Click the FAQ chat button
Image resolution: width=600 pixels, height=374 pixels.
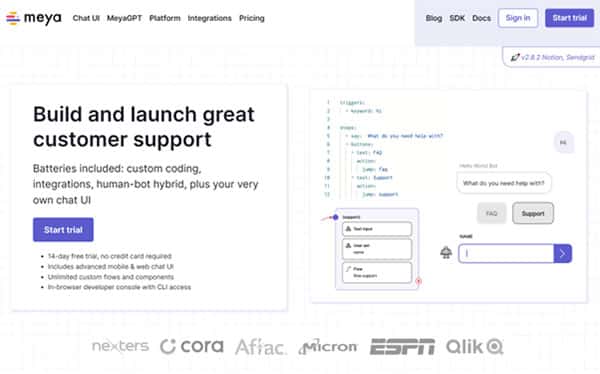coord(492,213)
